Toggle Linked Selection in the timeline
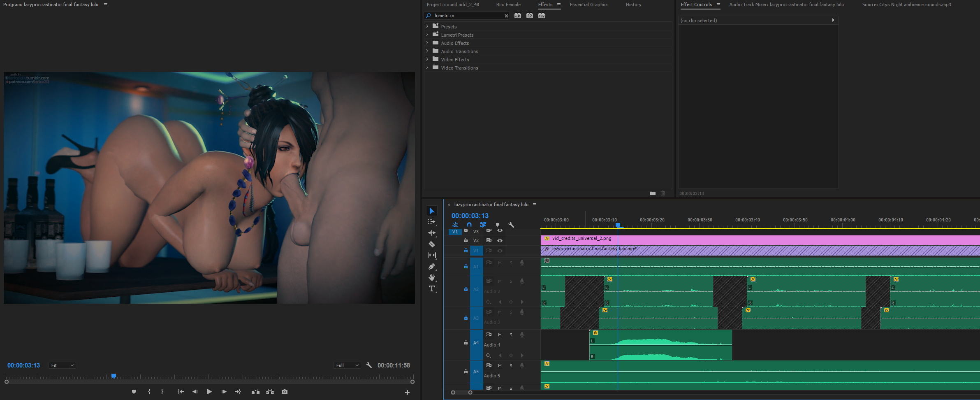This screenshot has height=400, width=980. tap(483, 225)
